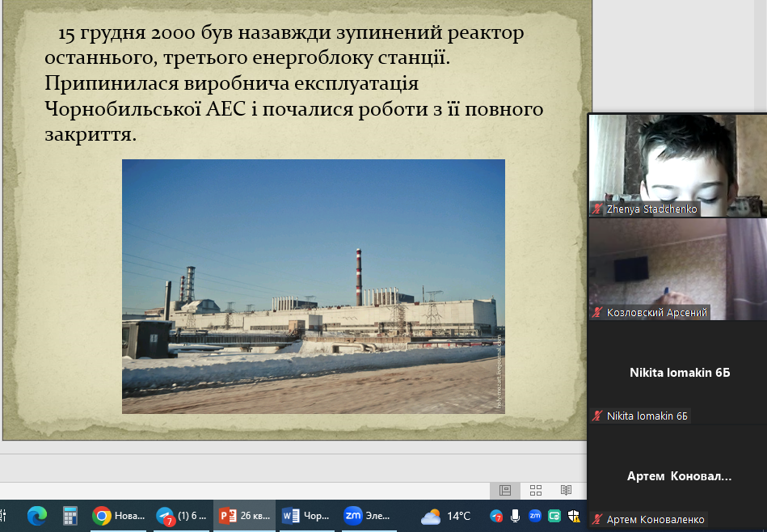Click the name label Zhenya Stadchenko
This screenshot has height=532, width=767.
(651, 209)
